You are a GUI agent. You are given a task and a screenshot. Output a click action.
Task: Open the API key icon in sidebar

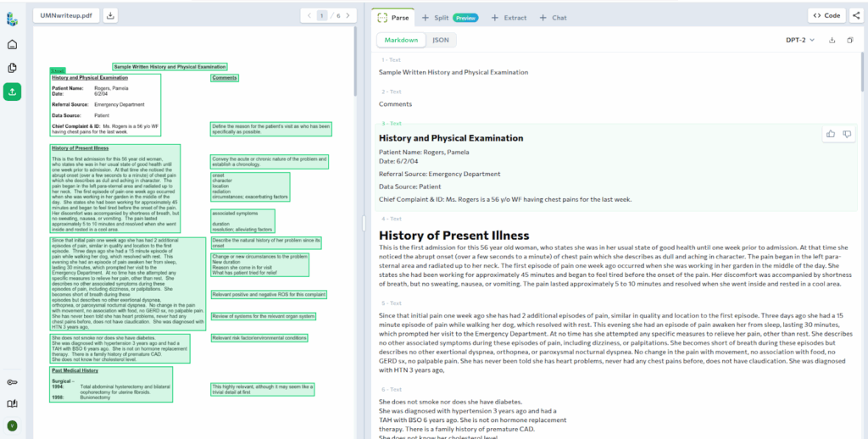click(x=12, y=382)
